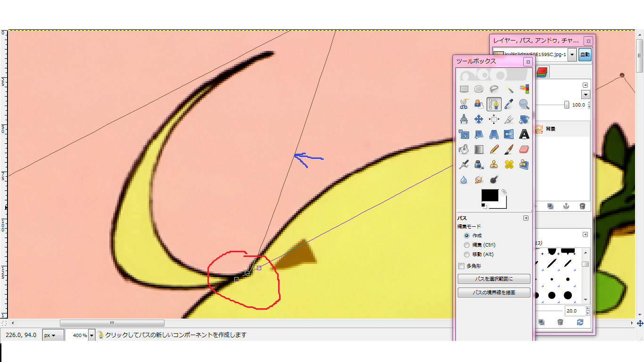Select the Color Picker eyedropper tool

coord(509,104)
